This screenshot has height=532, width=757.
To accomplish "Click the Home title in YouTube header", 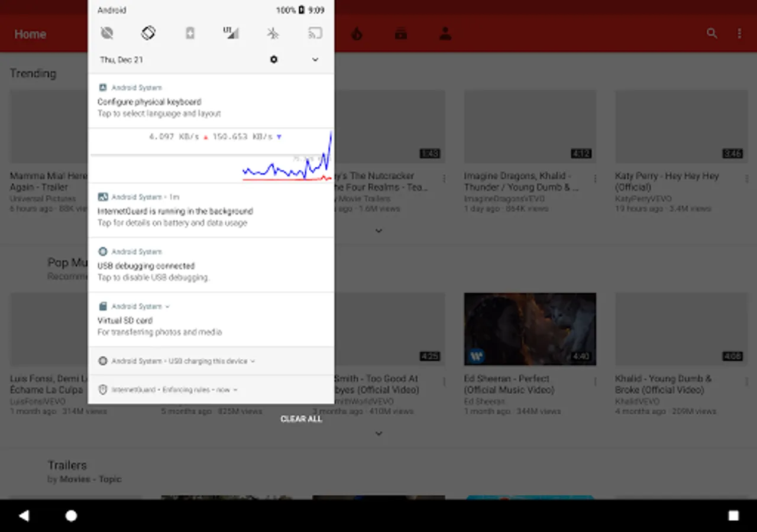I will click(x=30, y=34).
